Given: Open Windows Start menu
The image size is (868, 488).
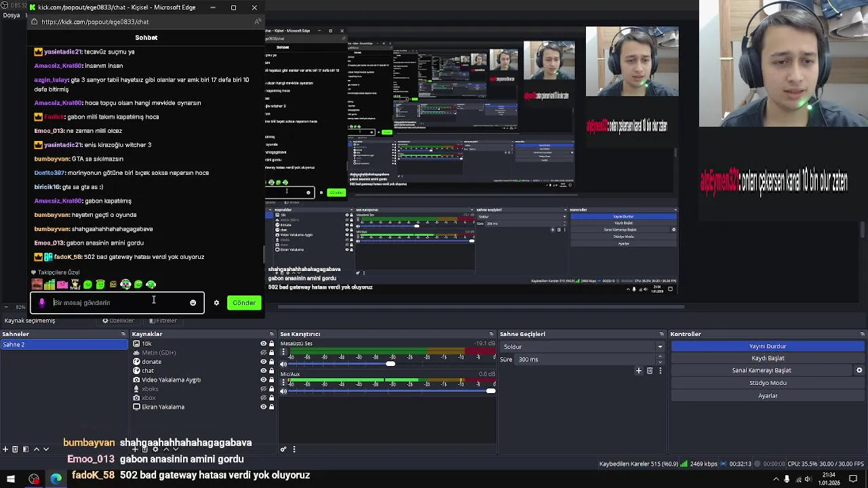Looking at the screenshot, I should [x=11, y=479].
